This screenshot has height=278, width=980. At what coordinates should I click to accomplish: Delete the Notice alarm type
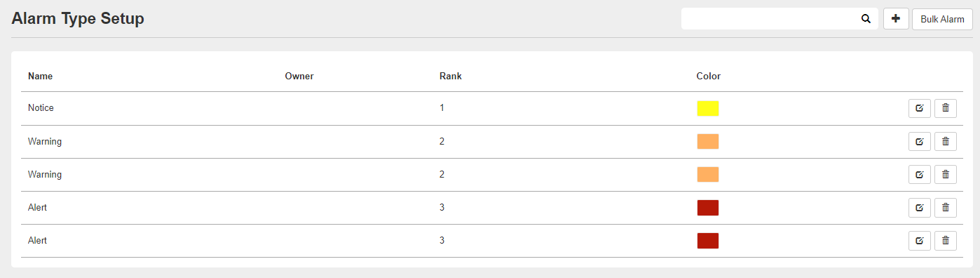945,108
